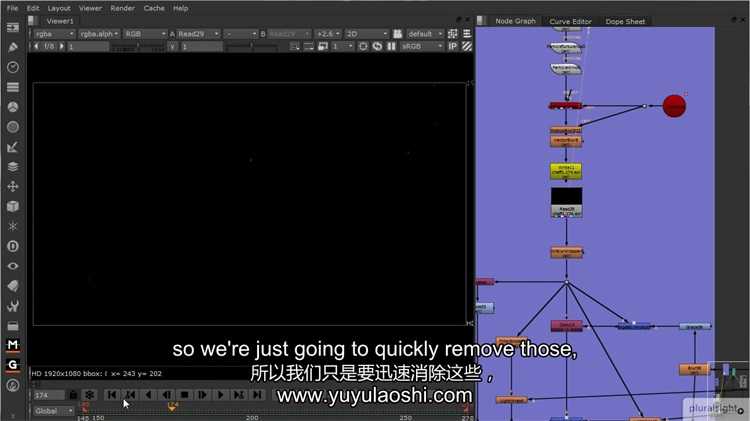Open the Other nodes toolbar icon
This screenshot has height=421, width=750.
click(x=13, y=326)
